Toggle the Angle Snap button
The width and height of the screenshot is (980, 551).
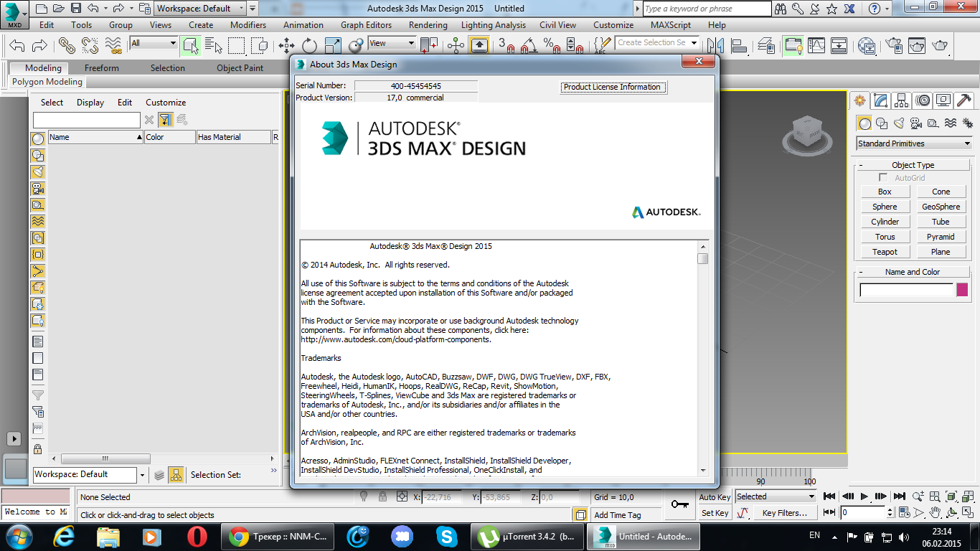[x=529, y=45]
